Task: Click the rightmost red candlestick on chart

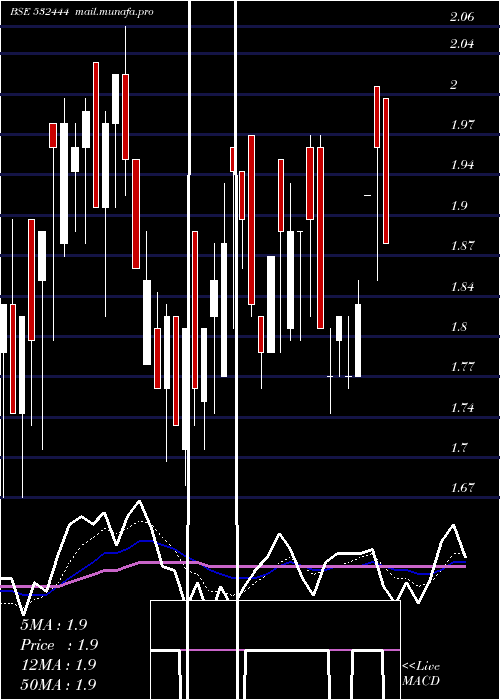Action: (386, 171)
